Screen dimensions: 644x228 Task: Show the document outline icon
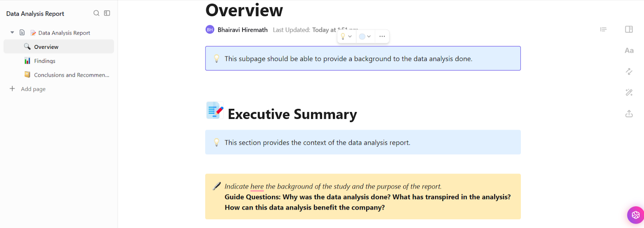point(603,29)
